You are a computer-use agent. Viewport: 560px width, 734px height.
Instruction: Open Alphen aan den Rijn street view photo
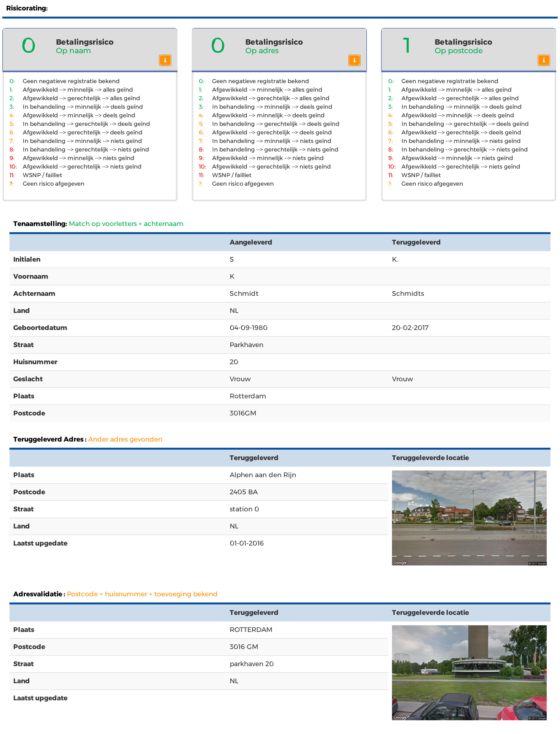point(469,518)
